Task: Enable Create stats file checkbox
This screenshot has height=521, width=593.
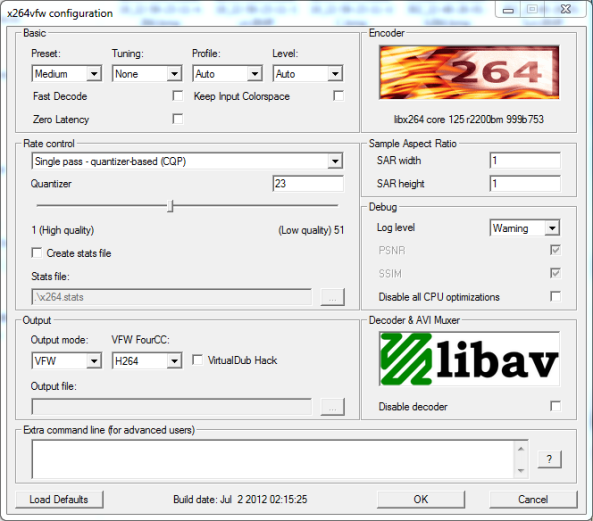Action: pos(37,253)
